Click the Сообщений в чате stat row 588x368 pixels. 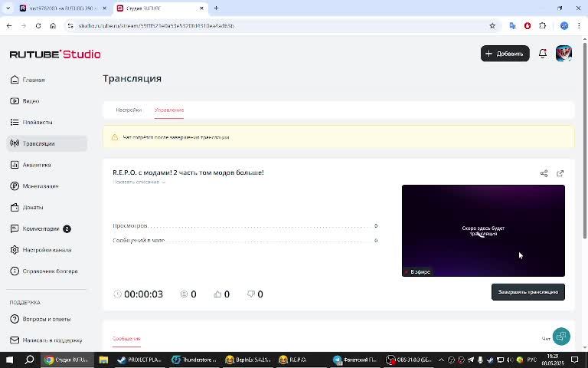click(245, 240)
